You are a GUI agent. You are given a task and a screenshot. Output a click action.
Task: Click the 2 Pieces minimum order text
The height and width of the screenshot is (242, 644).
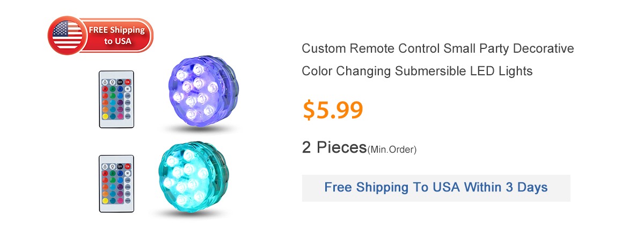pos(359,148)
